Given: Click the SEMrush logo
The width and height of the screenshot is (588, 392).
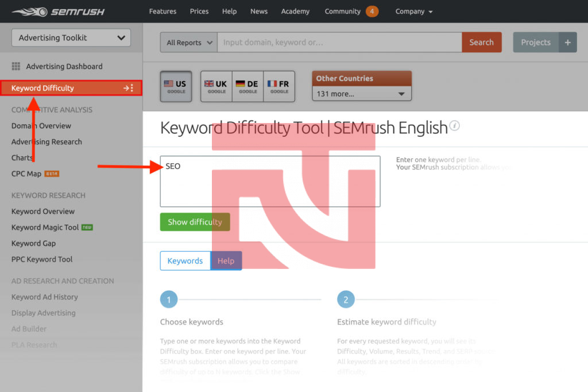Looking at the screenshot, I should [x=58, y=11].
